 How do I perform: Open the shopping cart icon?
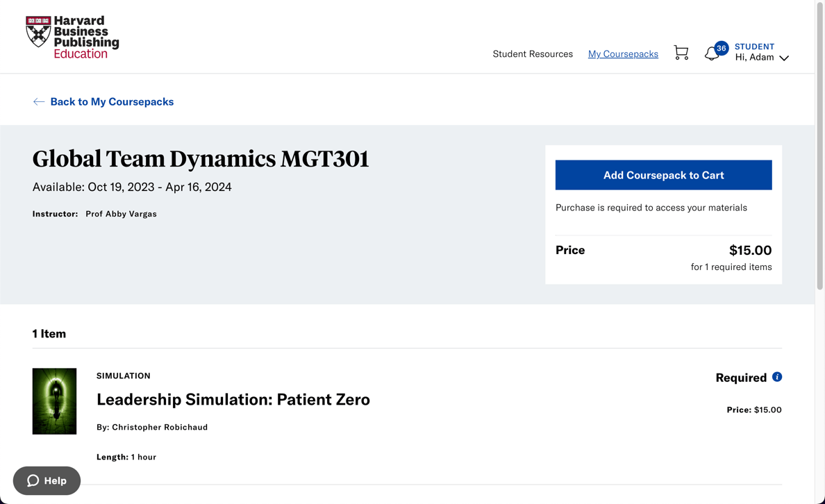pyautogui.click(x=681, y=53)
